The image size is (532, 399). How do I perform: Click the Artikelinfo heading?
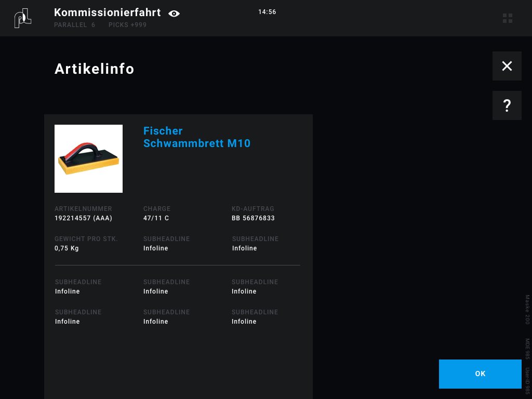pos(95,69)
